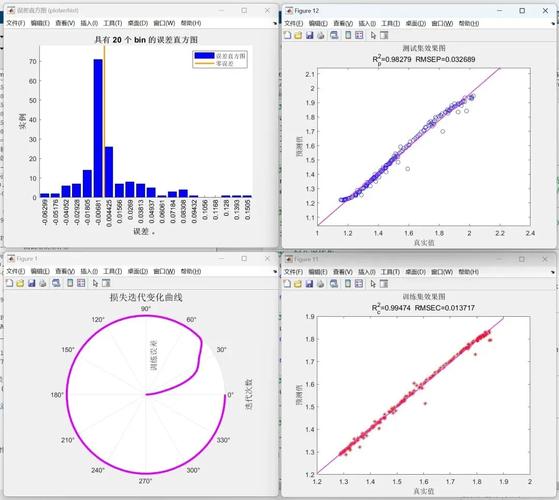Viewport: 559px width, 500px height.
Task: Open 帮助(H) menu in Figure 12 window
Action: [x=469, y=24]
